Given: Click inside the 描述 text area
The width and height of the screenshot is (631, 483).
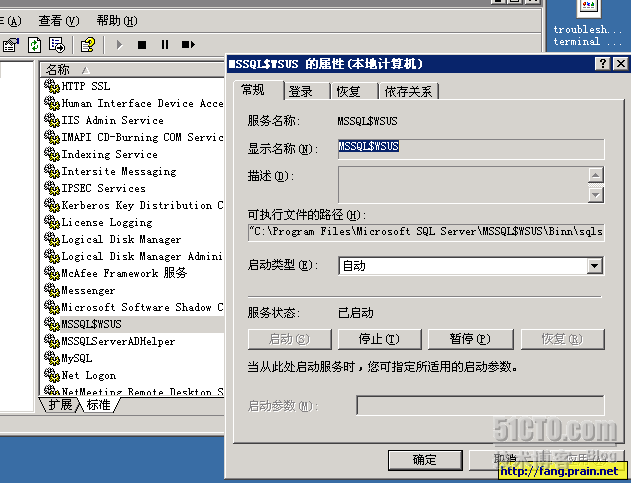Looking at the screenshot, I should 463,185.
